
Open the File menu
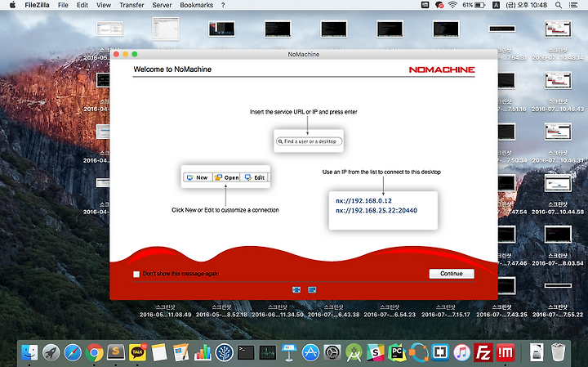[x=63, y=5]
